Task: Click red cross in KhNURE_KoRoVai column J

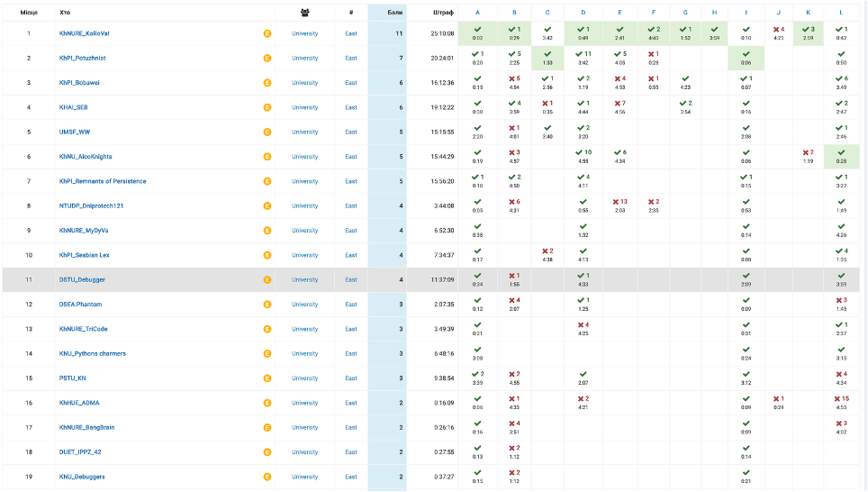Action: (x=778, y=30)
